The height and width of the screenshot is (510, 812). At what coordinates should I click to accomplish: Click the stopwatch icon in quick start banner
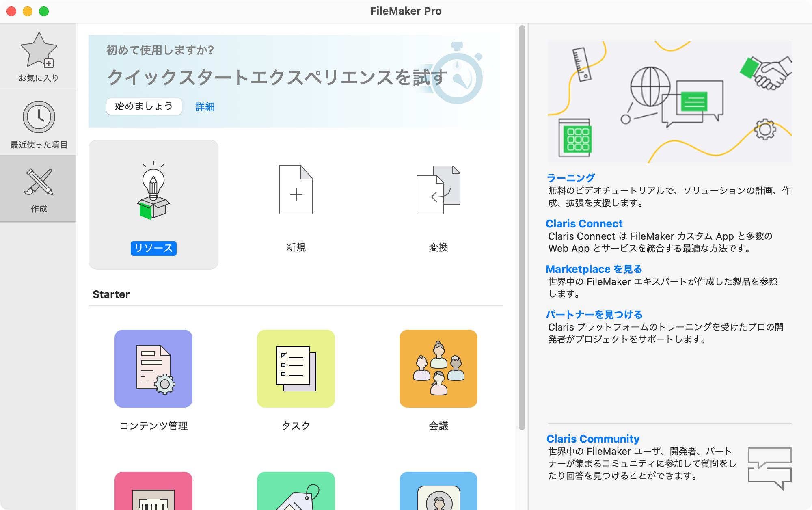[457, 73]
